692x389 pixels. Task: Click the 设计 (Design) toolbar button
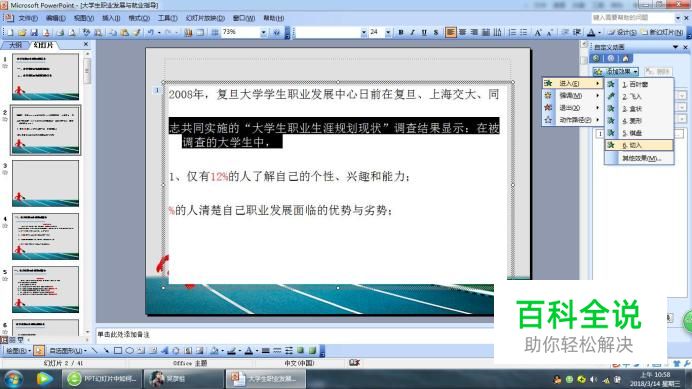click(622, 32)
